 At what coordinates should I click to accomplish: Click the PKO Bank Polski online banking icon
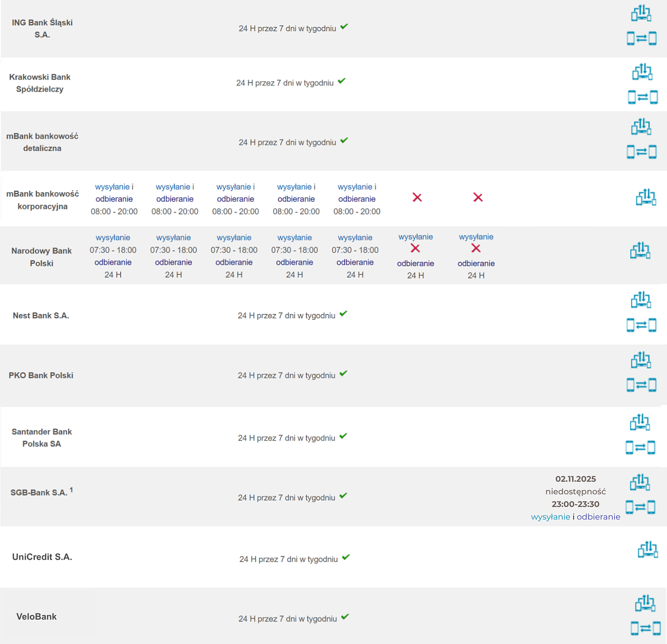coord(641,360)
